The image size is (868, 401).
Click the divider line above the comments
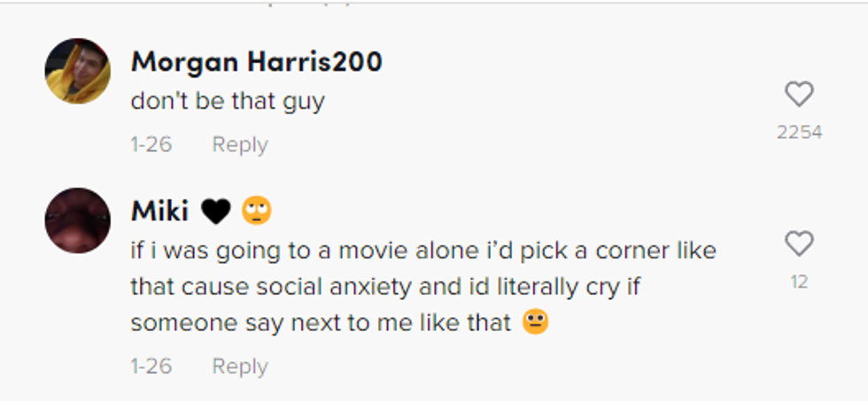(434, 4)
